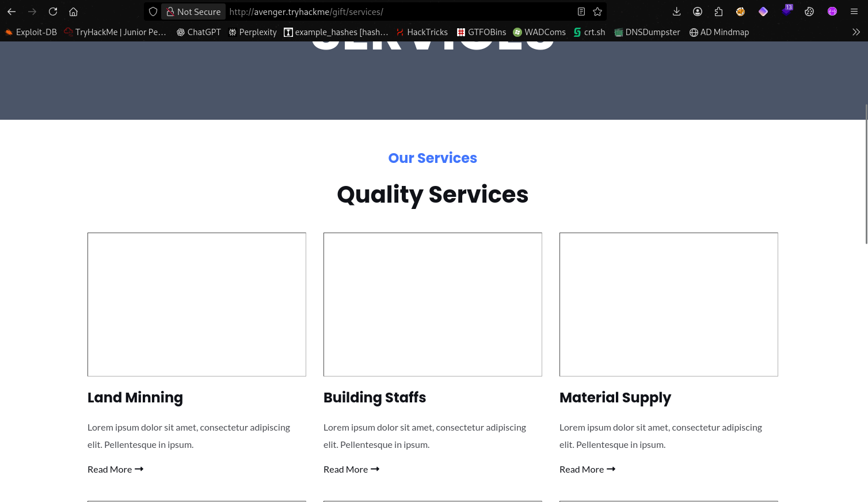
Task: Click the tracking protection shield icon
Action: tap(153, 12)
